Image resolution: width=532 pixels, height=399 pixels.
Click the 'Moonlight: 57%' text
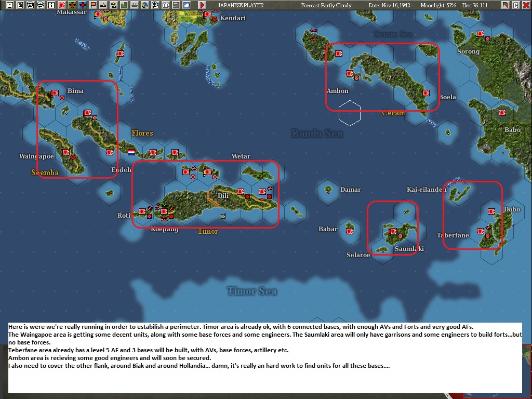coord(438,5)
